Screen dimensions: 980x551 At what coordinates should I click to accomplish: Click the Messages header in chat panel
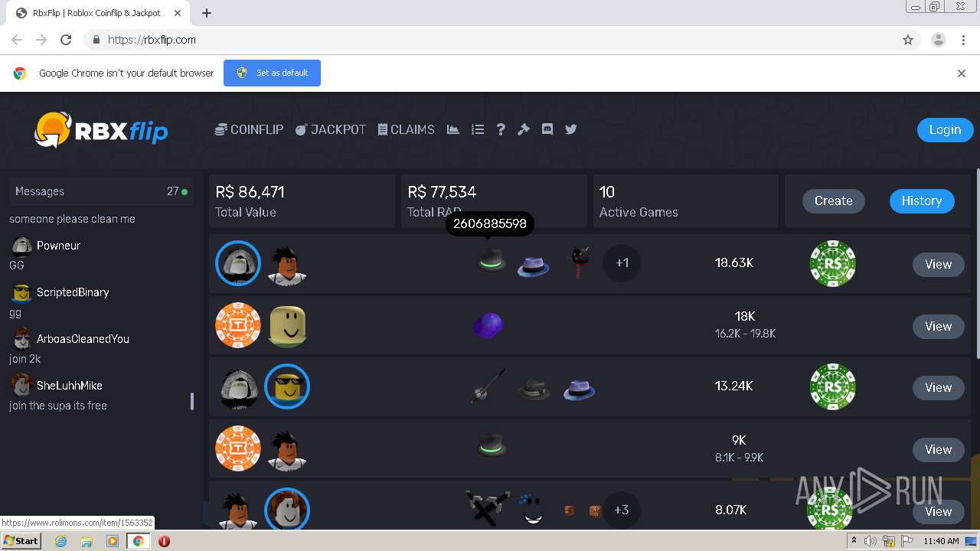point(101,191)
